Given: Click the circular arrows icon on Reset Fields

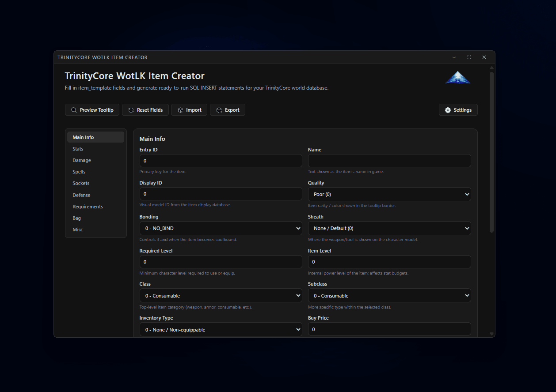Looking at the screenshot, I should click(x=131, y=110).
